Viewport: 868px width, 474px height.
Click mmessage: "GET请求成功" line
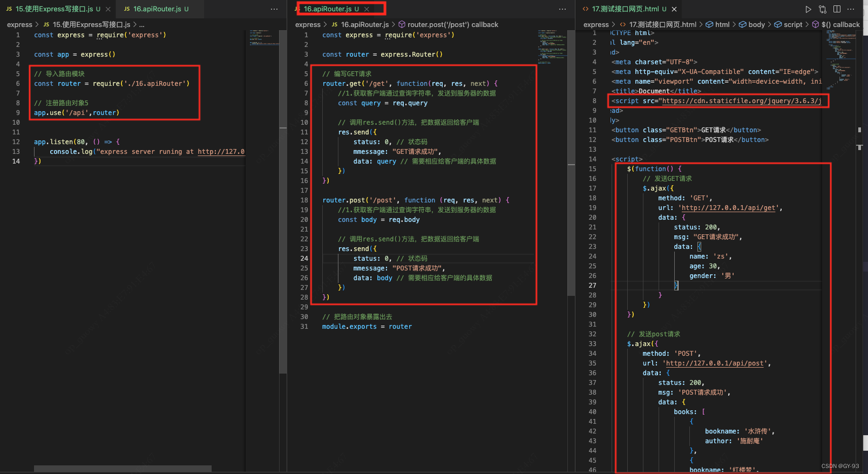click(397, 152)
